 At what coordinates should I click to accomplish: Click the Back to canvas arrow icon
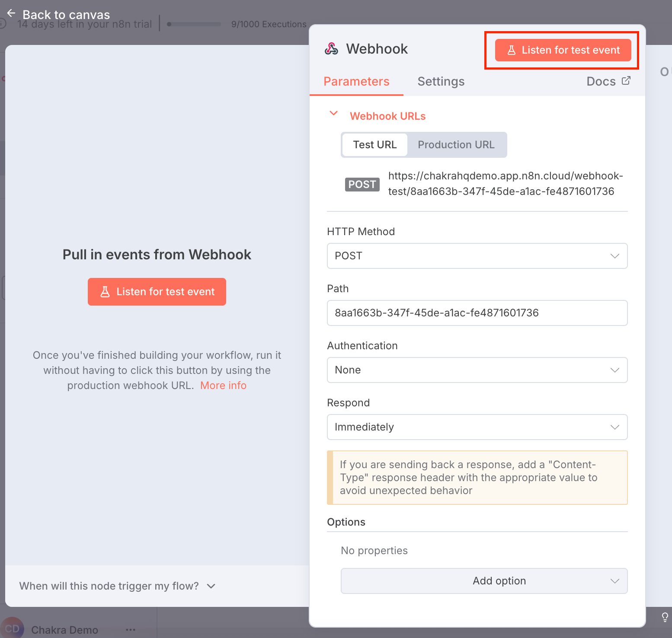tap(11, 13)
